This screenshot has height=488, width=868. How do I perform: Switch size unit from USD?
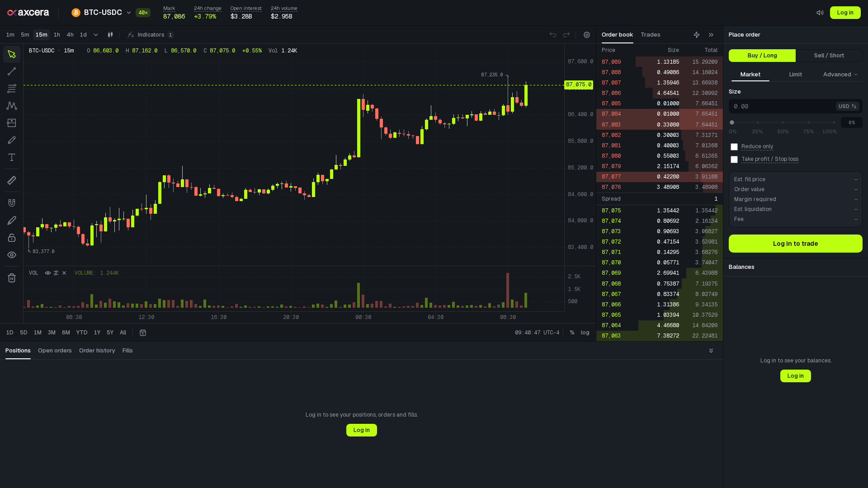click(x=847, y=106)
